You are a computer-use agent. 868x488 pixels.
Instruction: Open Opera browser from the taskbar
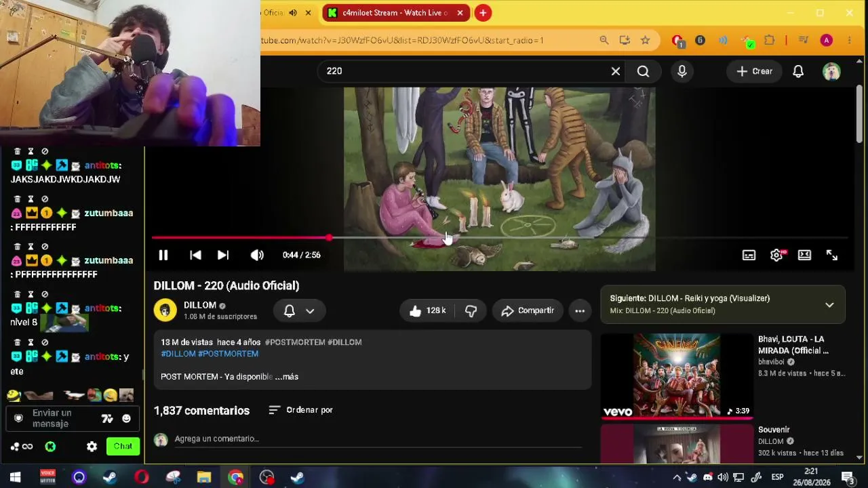[142, 477]
